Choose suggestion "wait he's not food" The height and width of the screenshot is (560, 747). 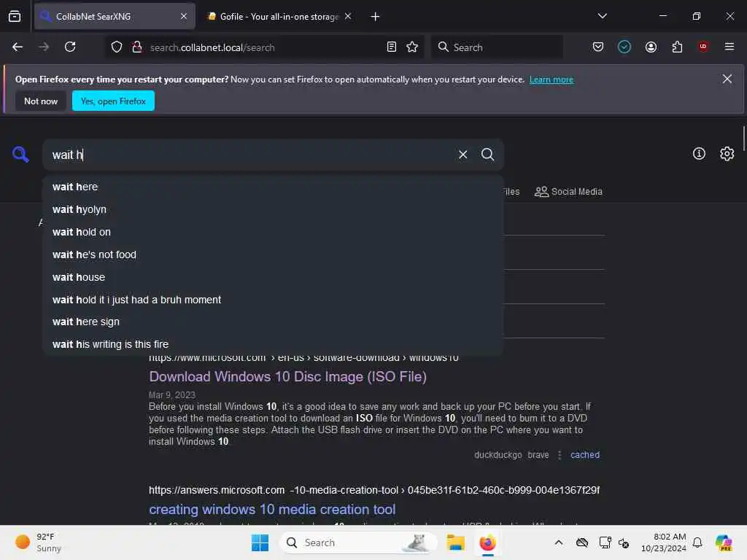(x=273, y=254)
